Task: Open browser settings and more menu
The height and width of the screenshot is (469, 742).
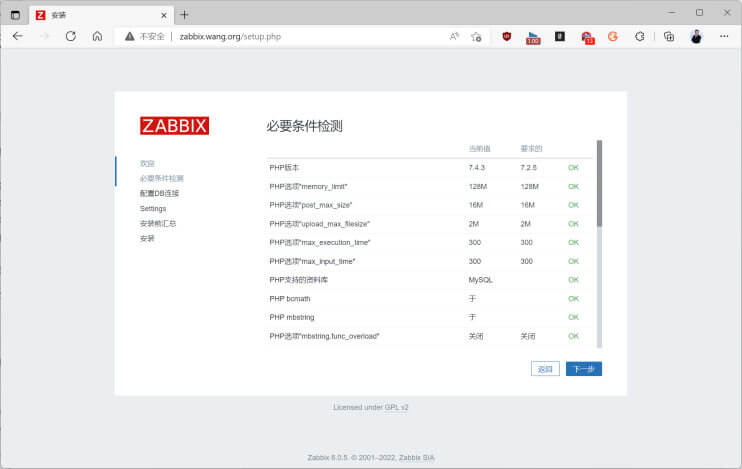Action: click(724, 36)
